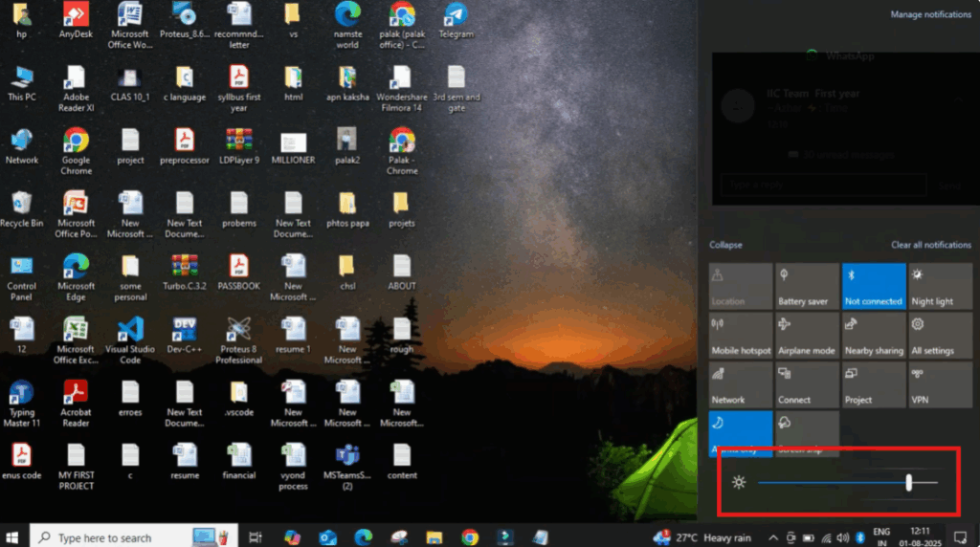Open the Connect quick action tile

807,385
